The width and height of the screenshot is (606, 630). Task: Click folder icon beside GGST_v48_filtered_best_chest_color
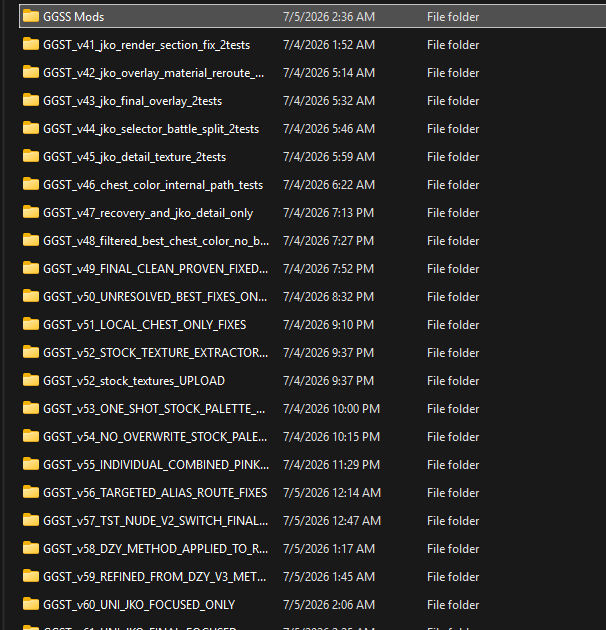click(31, 240)
